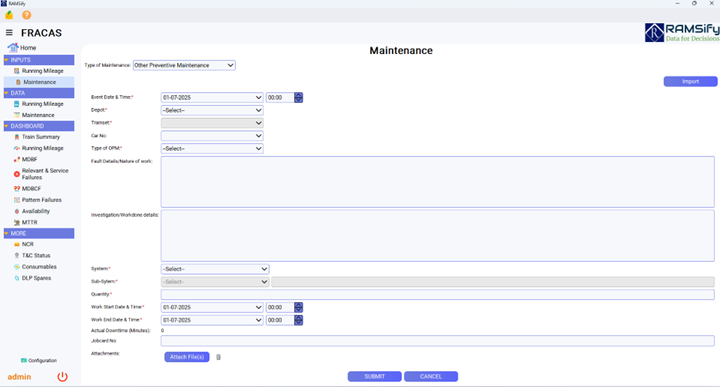Click the Event time 00:00 field
This screenshot has width=720, height=387.
point(280,97)
